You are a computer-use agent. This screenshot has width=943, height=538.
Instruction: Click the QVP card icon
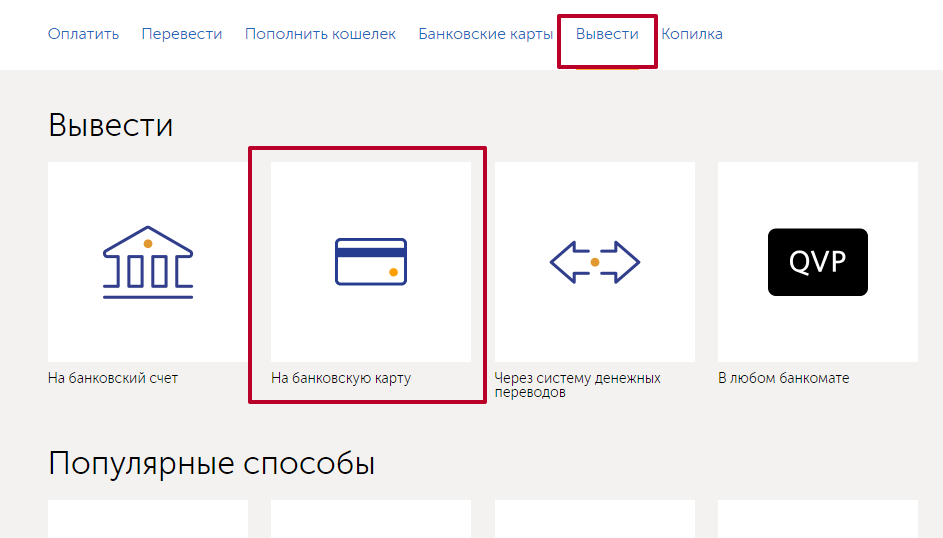pyautogui.click(x=818, y=262)
